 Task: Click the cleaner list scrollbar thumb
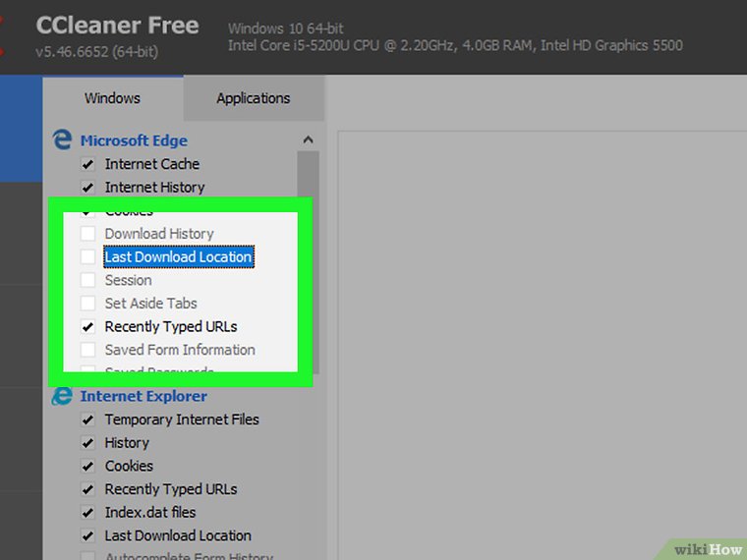point(309,261)
